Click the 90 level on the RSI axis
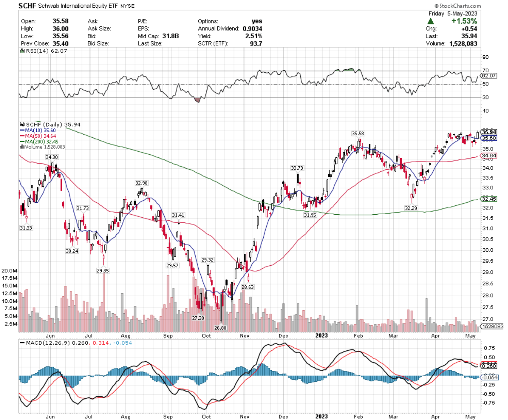508x420 pixels. click(x=485, y=57)
